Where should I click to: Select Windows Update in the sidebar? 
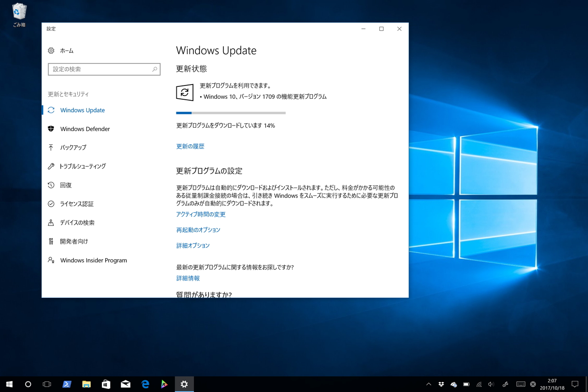tap(82, 110)
